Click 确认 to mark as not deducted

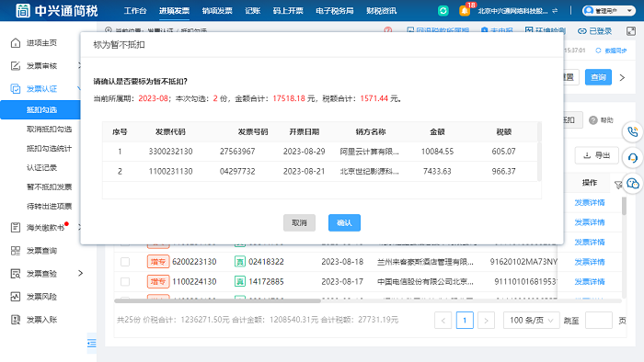click(x=344, y=222)
